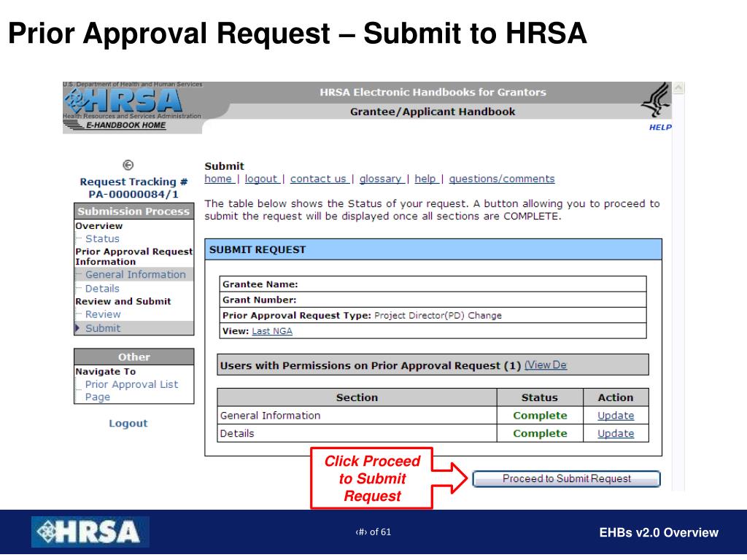The width and height of the screenshot is (747, 560).
Task: Click the Grantee/Applicant Handbook title
Action: coord(433,112)
